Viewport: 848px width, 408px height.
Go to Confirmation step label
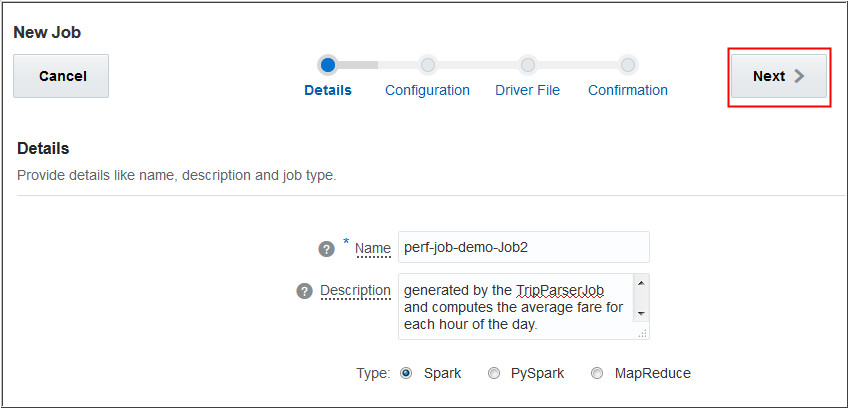coord(627,90)
